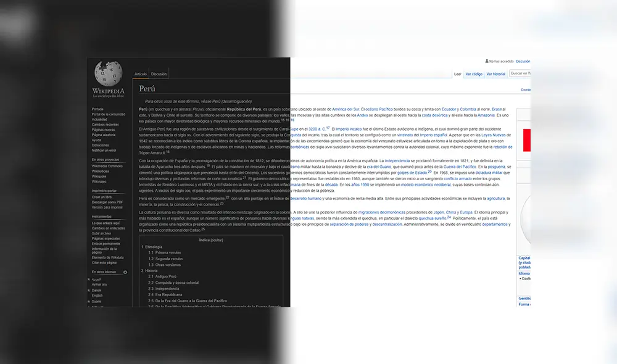Switch to the Discusión tab
Viewport: 617px width, 364px height.
coord(159,73)
